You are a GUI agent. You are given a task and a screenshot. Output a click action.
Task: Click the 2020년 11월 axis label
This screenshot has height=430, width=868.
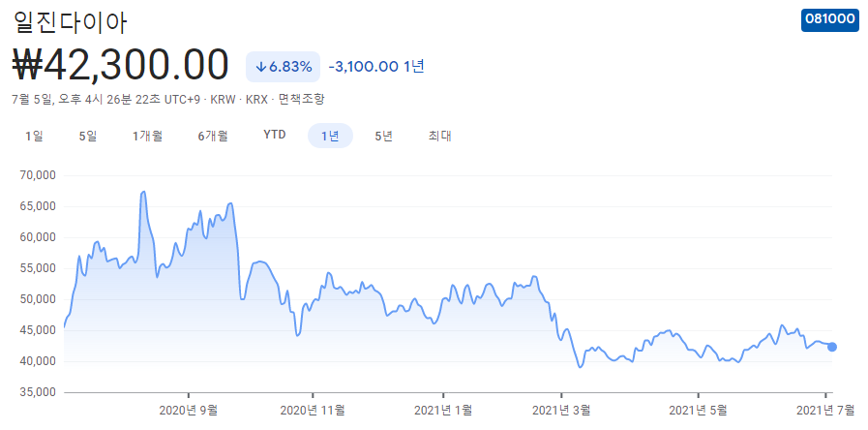313,411
